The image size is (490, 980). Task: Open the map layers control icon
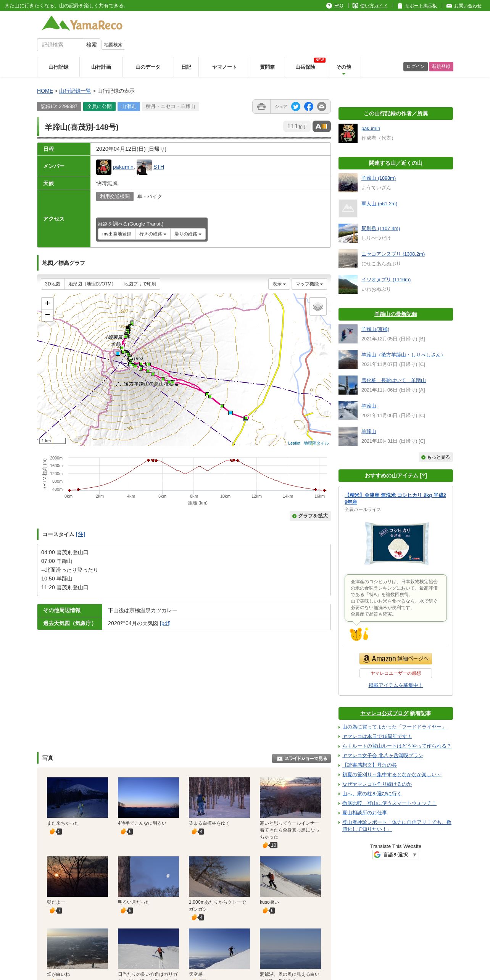318,306
